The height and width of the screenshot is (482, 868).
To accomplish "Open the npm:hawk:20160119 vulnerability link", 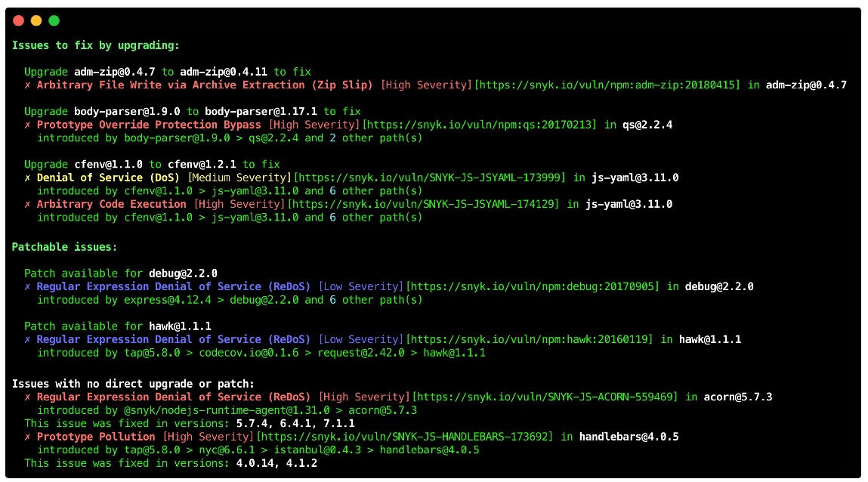I will (x=530, y=340).
